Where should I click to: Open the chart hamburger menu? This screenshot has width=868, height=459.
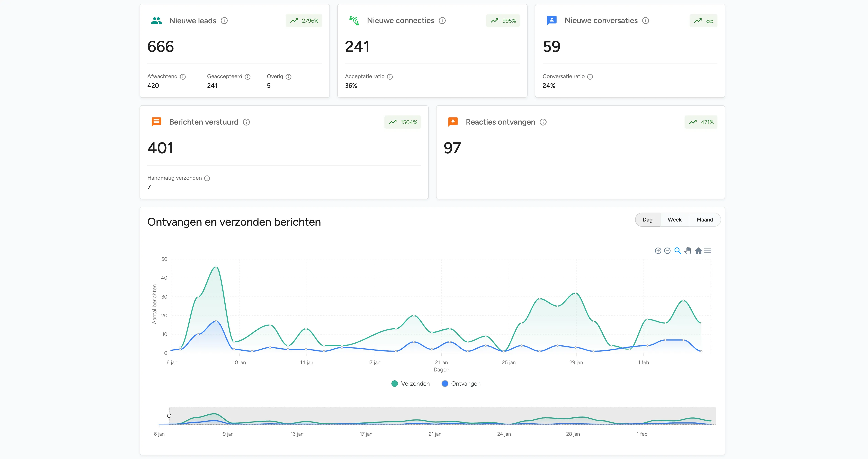708,251
